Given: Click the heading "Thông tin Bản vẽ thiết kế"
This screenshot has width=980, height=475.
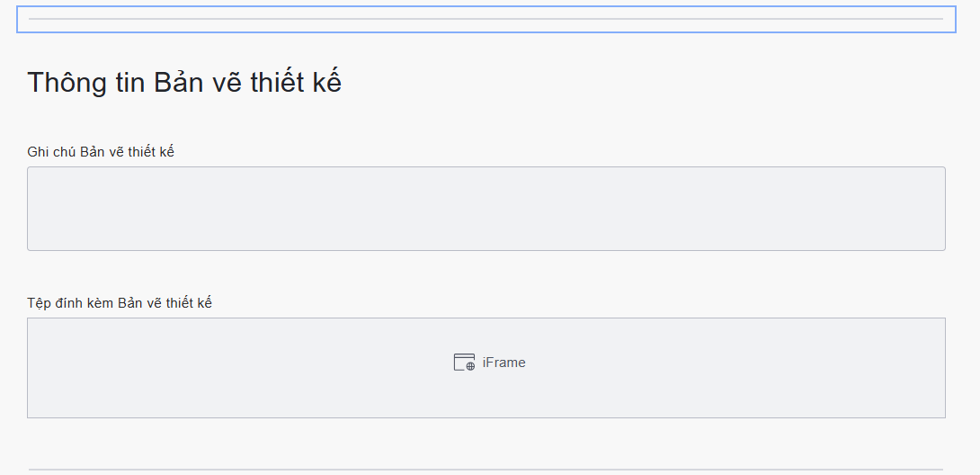Looking at the screenshot, I should coord(184,83).
